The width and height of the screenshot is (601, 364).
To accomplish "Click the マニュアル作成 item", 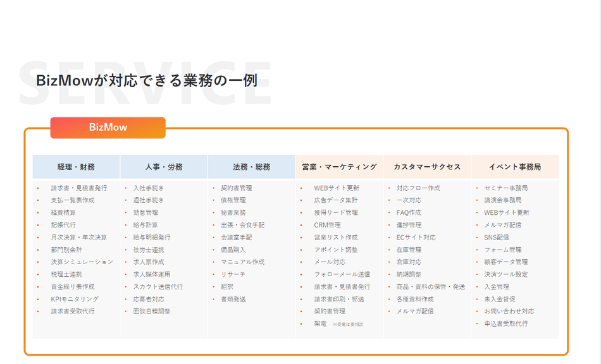I will (243, 262).
